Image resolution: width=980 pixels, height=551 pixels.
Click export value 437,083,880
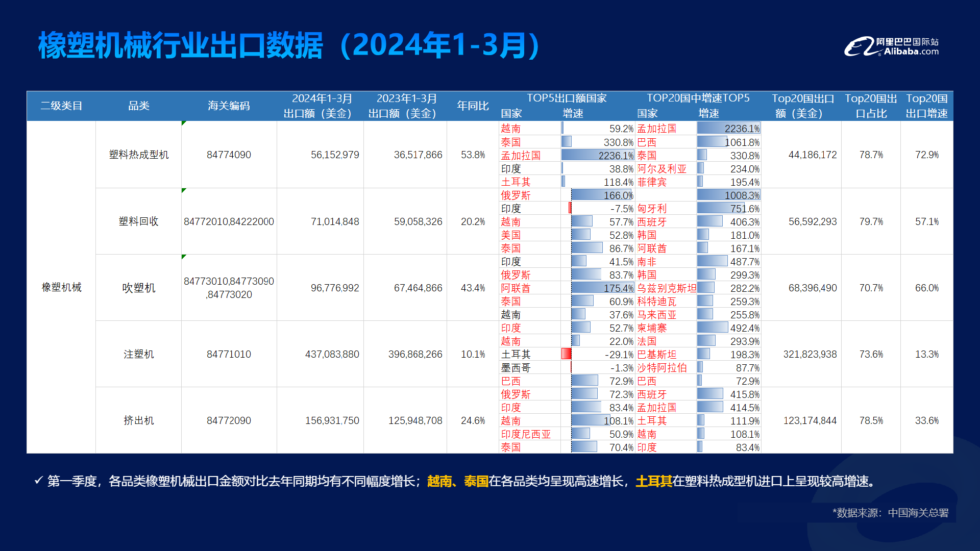(x=332, y=354)
